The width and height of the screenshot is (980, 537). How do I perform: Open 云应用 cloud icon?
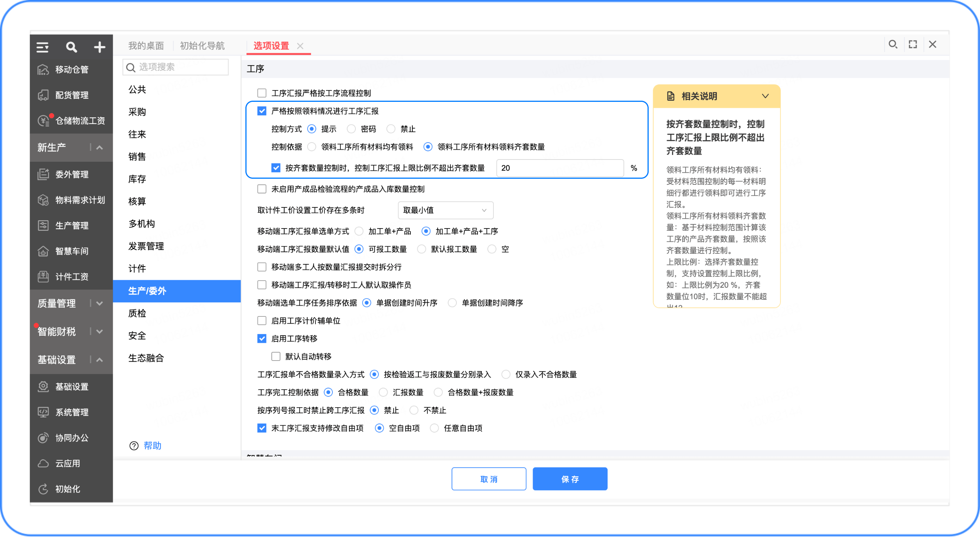(x=43, y=463)
